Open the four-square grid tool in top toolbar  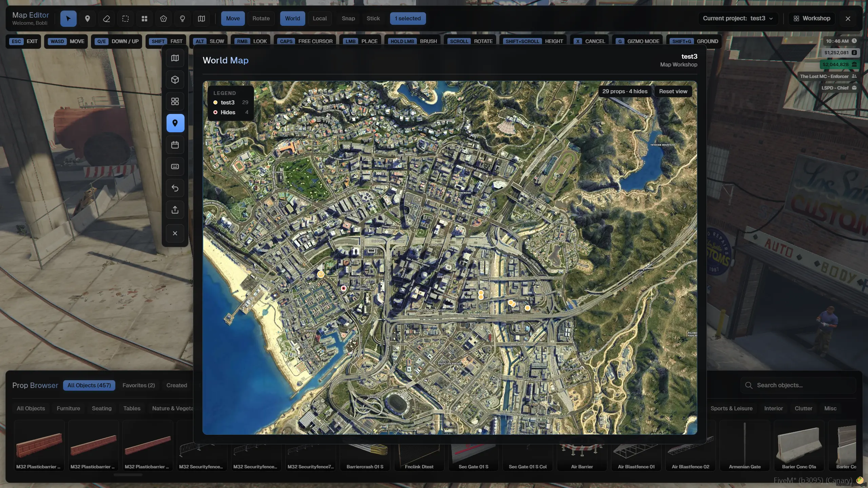144,19
